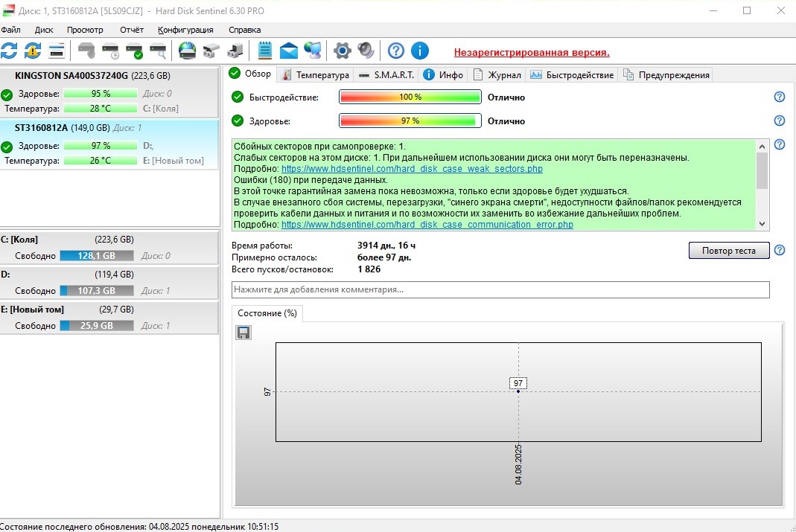Click the Повтор теста button

[x=729, y=251]
